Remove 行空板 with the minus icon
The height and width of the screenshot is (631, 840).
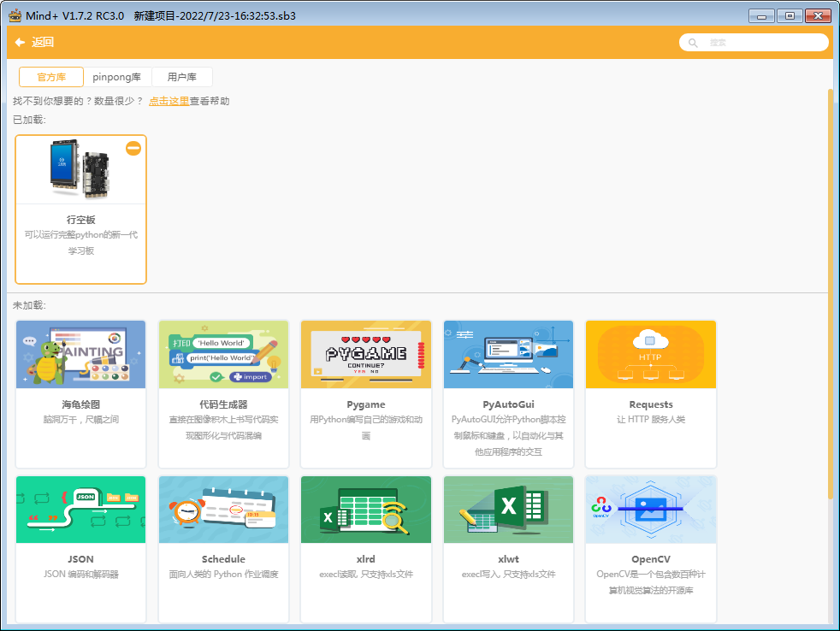133,149
